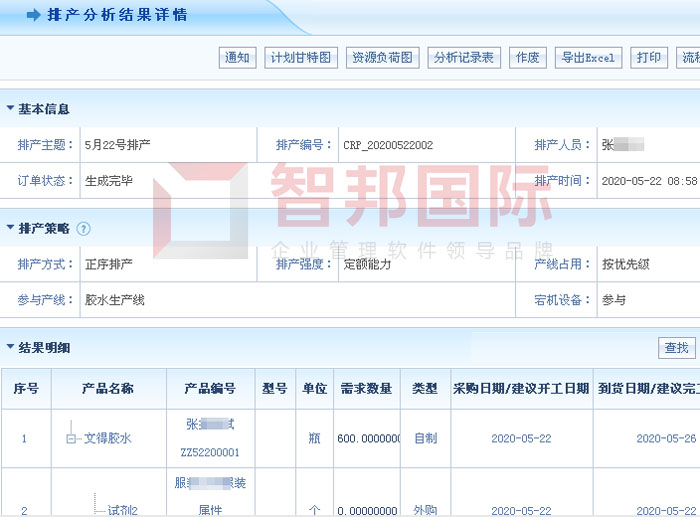Open the 分析记录表

(464, 58)
